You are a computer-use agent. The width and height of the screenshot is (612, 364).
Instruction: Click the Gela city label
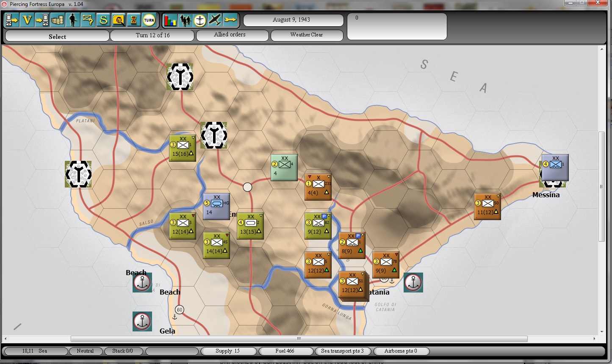(167, 331)
